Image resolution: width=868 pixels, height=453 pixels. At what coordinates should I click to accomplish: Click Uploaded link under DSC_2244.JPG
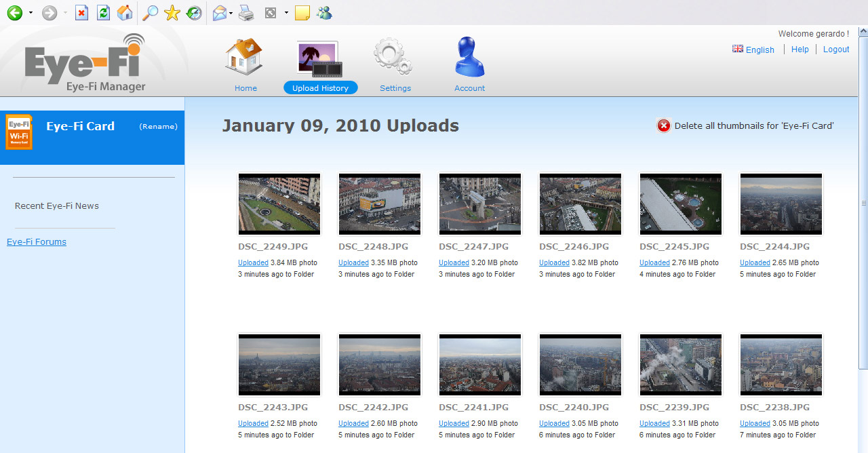[755, 262]
